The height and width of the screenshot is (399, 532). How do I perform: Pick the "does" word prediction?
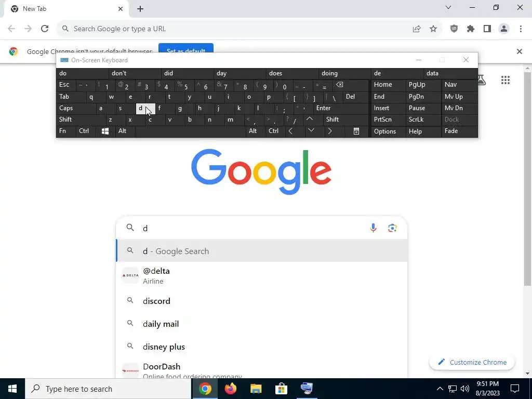pyautogui.click(x=292, y=73)
